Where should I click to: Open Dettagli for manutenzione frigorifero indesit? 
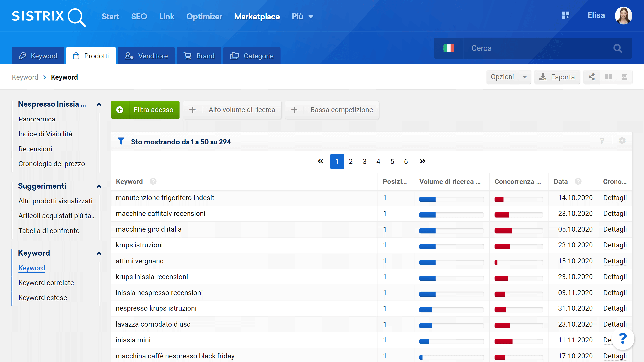coord(615,198)
